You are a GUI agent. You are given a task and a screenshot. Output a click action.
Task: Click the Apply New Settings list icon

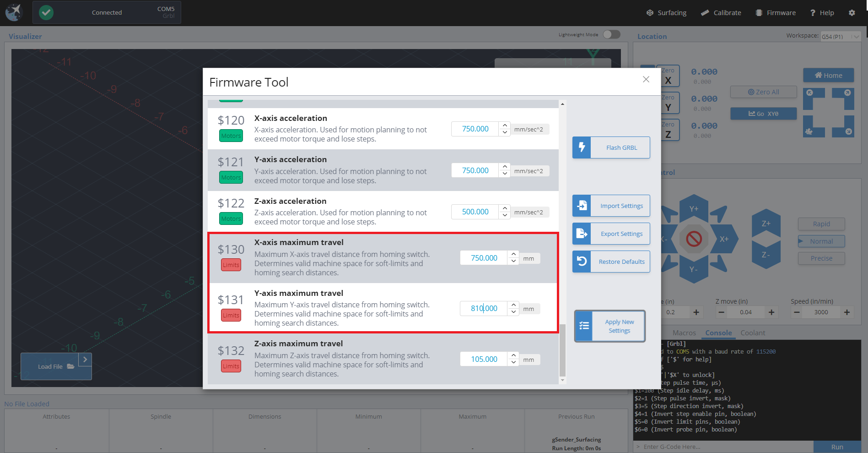584,326
